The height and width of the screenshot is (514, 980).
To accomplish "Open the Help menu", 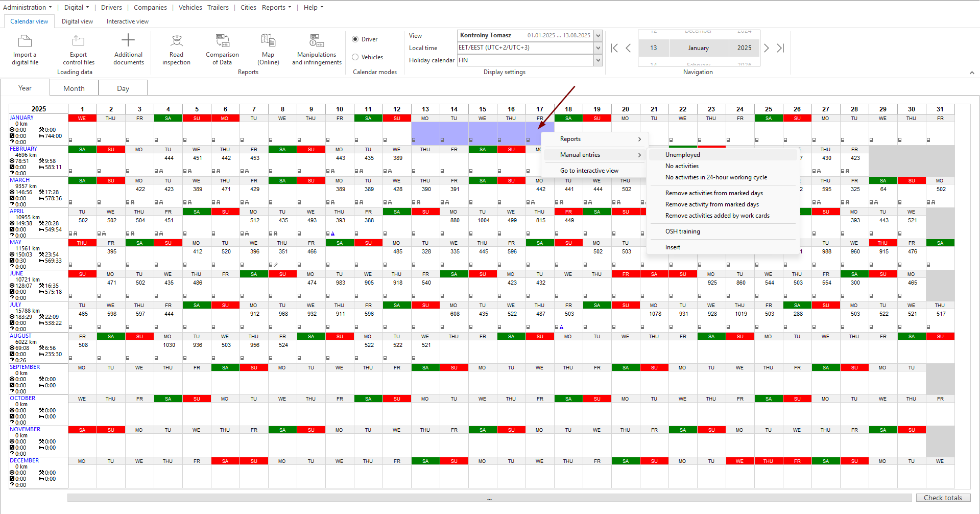I will point(313,8).
